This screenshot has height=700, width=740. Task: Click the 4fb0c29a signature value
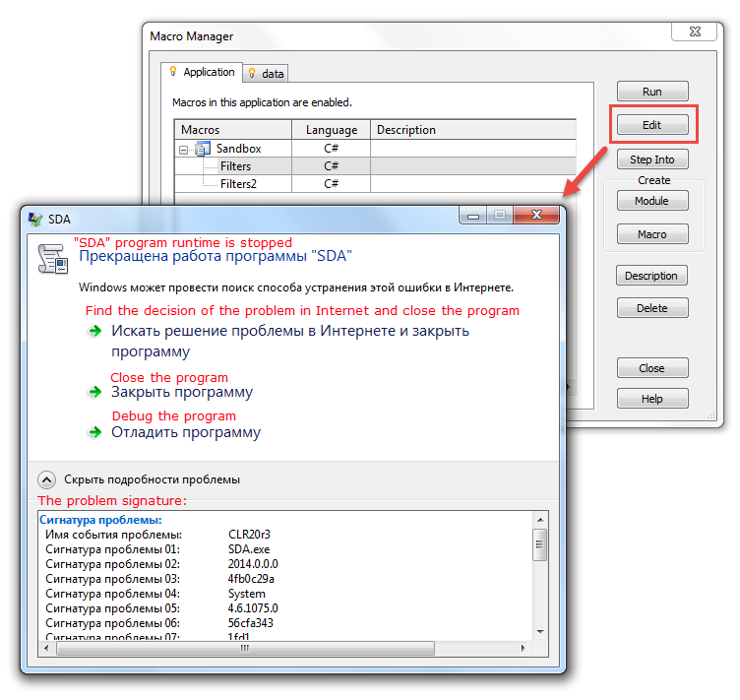(251, 579)
